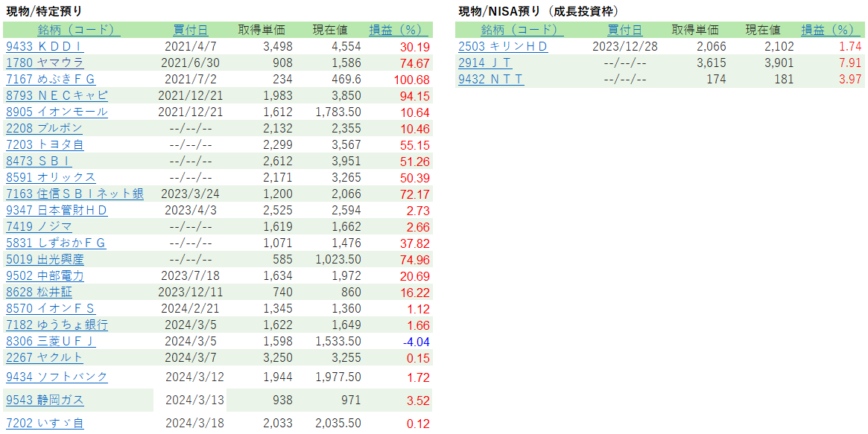
Task: Select the 100.68 profit value for めぶきFG
Action: [x=412, y=80]
